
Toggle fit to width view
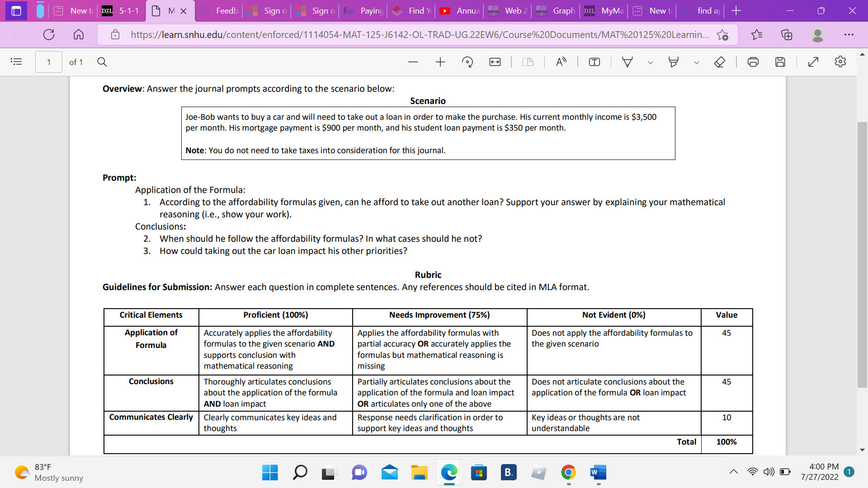[495, 62]
